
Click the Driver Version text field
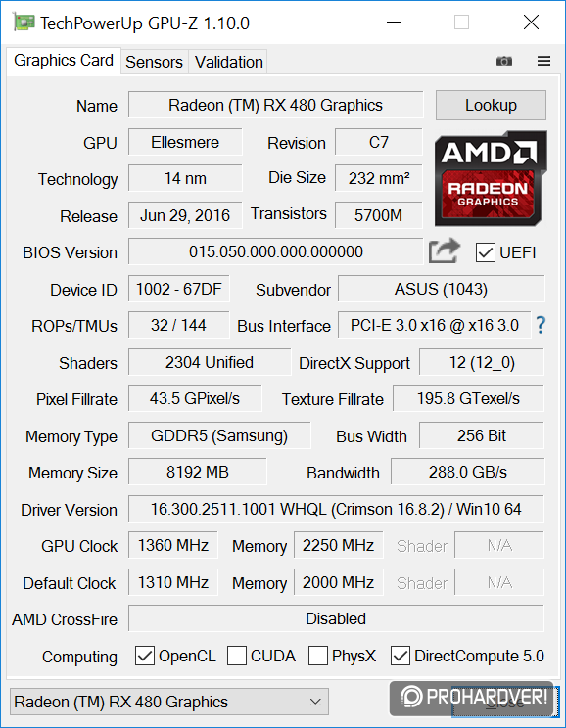click(336, 509)
